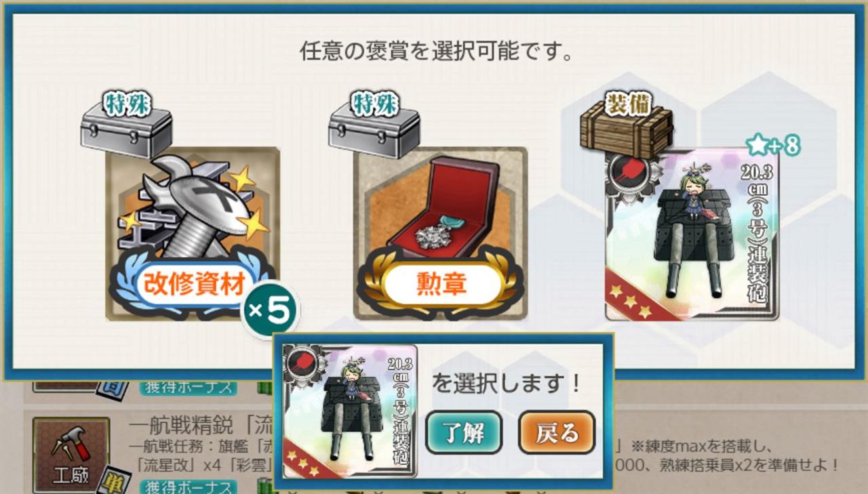868x494 pixels.
Task: Click the red gun type gear icon on reward card
Action: (x=624, y=170)
